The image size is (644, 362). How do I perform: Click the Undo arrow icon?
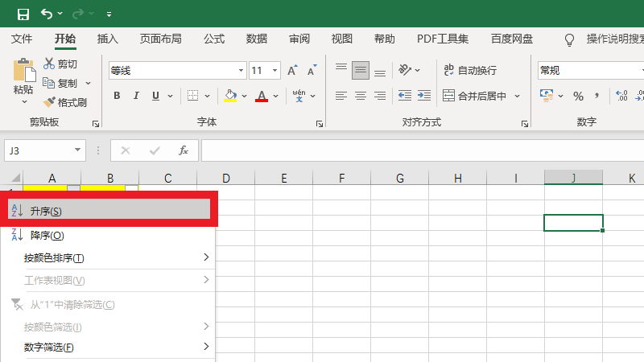pyautogui.click(x=47, y=14)
